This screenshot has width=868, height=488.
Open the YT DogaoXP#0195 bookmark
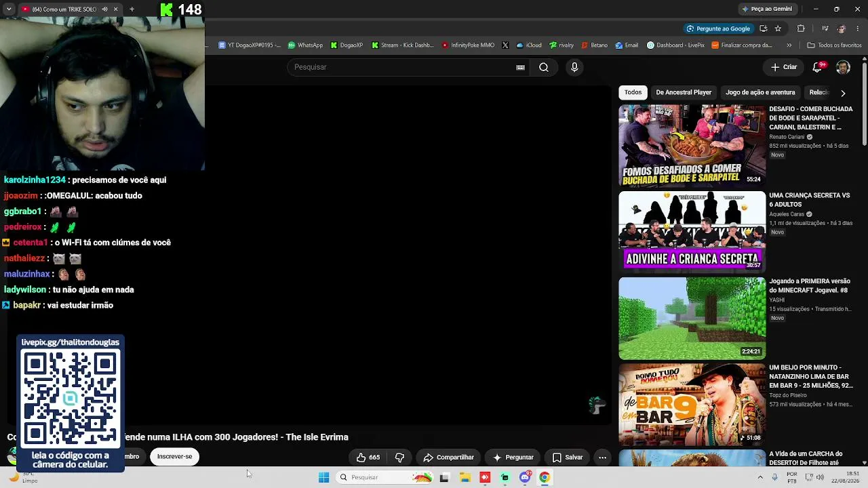coord(249,45)
